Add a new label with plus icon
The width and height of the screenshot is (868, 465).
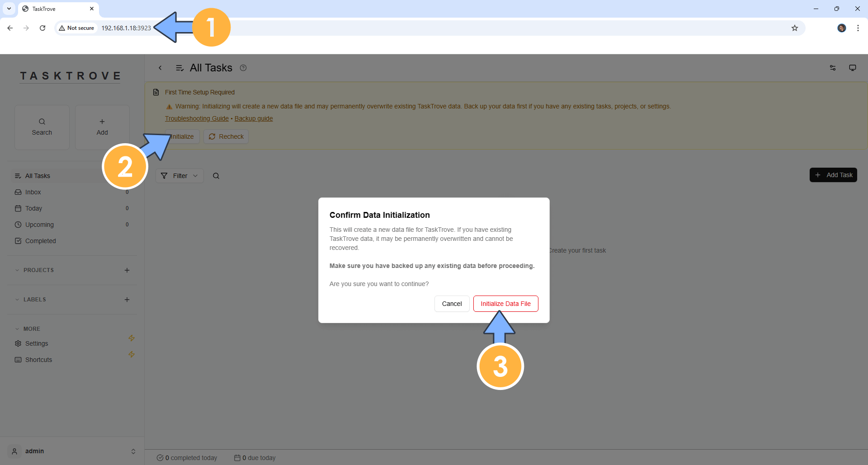(127, 300)
